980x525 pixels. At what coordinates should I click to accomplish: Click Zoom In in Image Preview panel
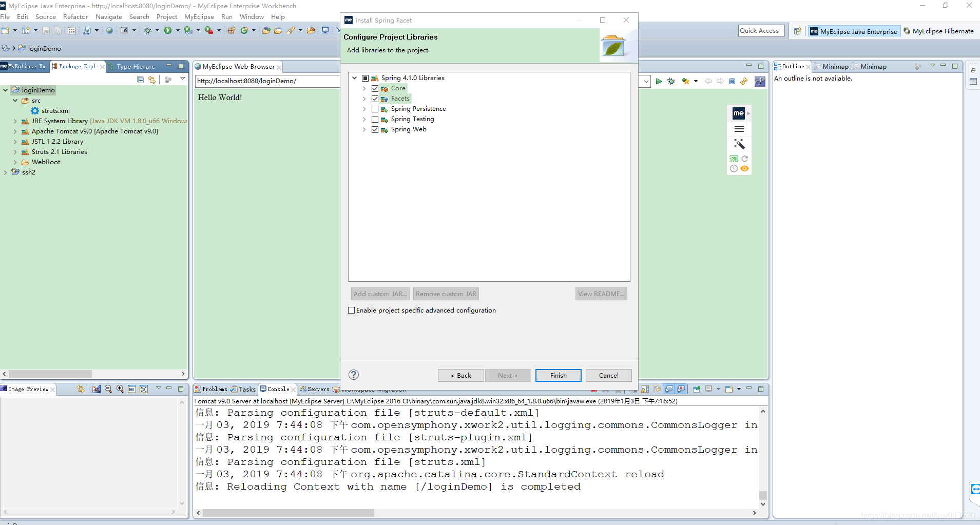[x=120, y=389]
